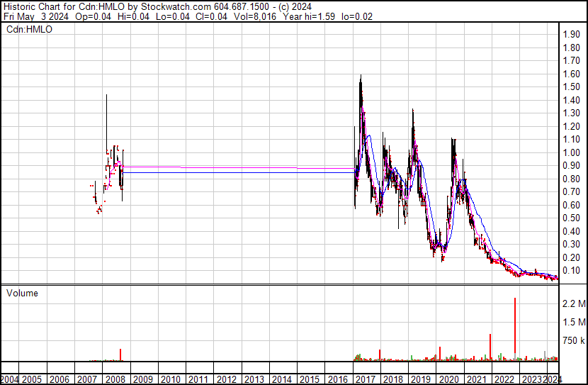The height and width of the screenshot is (385, 588).
Task: Click the 'Vol=8,016' value in header
Action: tap(255, 16)
